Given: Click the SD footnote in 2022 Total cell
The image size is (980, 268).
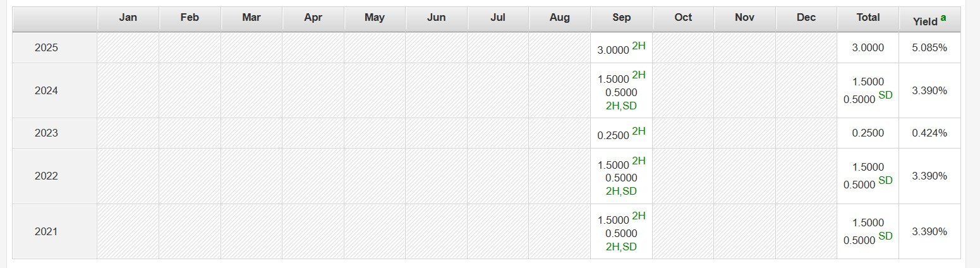Looking at the screenshot, I should coord(885,180).
